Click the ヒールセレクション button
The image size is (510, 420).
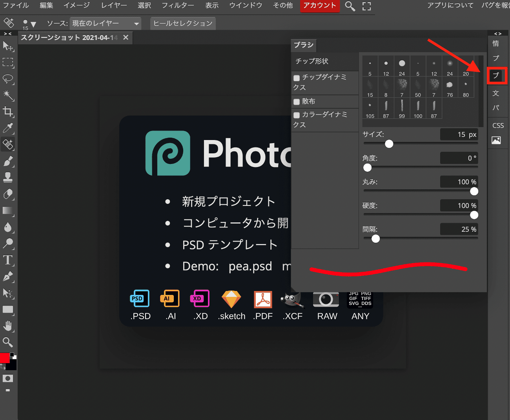183,24
